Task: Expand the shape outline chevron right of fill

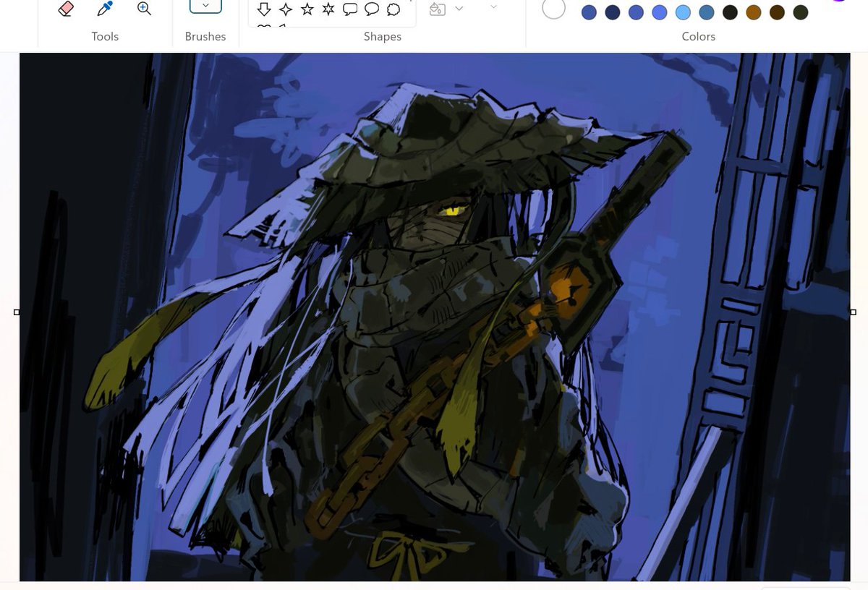Action: point(493,7)
